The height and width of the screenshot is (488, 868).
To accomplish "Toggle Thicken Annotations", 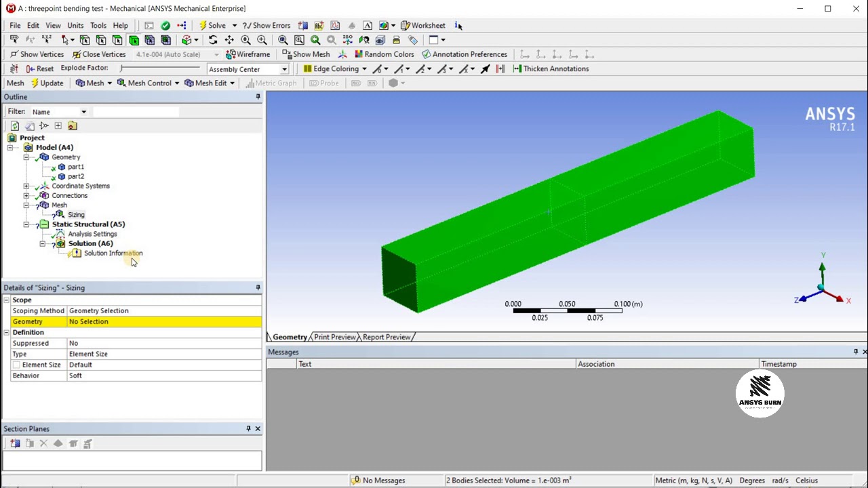I will click(x=551, y=68).
